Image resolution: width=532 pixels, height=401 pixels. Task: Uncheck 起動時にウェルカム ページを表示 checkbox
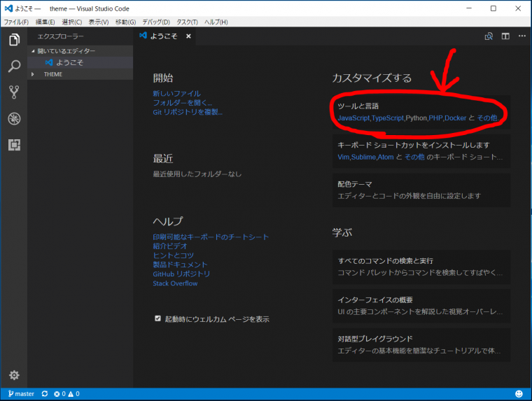(x=157, y=318)
